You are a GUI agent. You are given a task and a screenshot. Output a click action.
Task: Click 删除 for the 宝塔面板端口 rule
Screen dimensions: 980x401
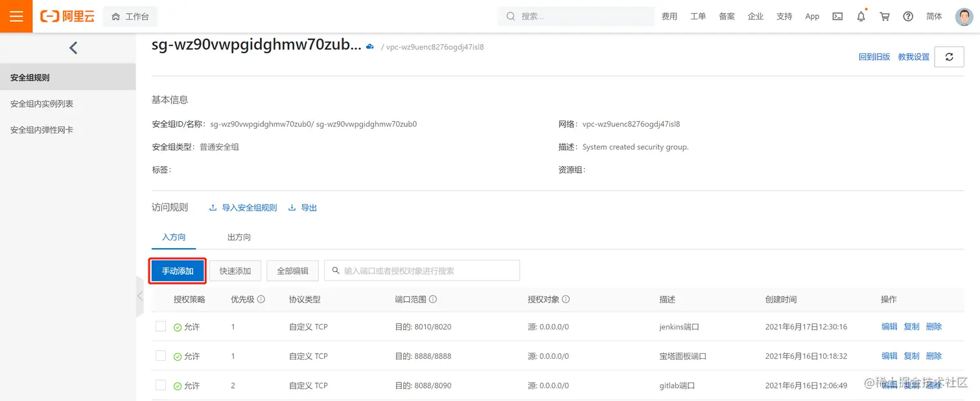pyautogui.click(x=934, y=356)
